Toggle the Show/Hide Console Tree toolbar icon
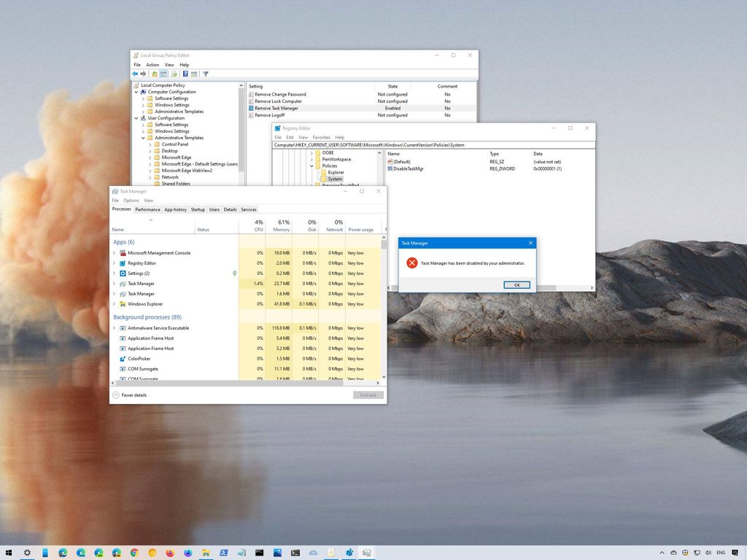747x560 pixels. click(163, 74)
